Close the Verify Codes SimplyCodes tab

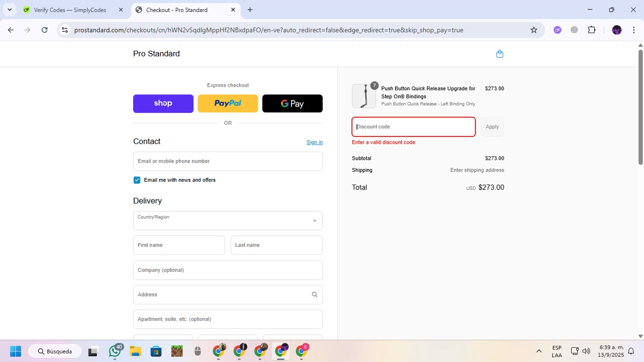pyautogui.click(x=121, y=10)
